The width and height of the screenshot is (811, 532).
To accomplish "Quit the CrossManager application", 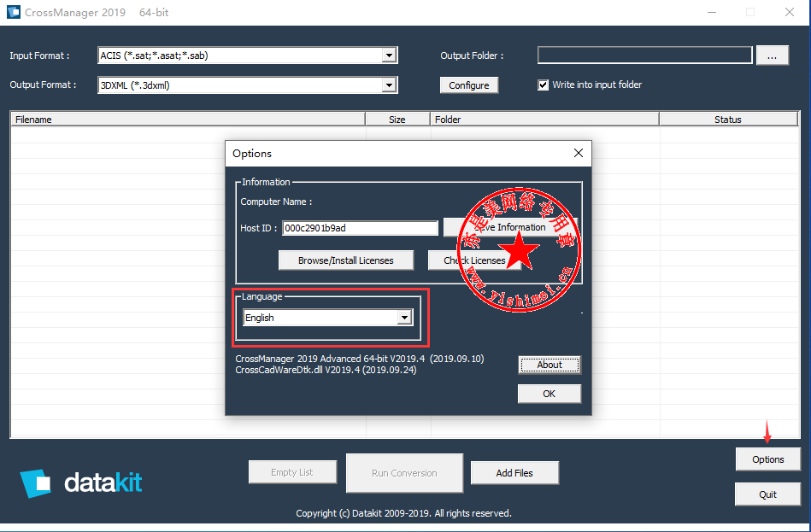I will [x=767, y=494].
